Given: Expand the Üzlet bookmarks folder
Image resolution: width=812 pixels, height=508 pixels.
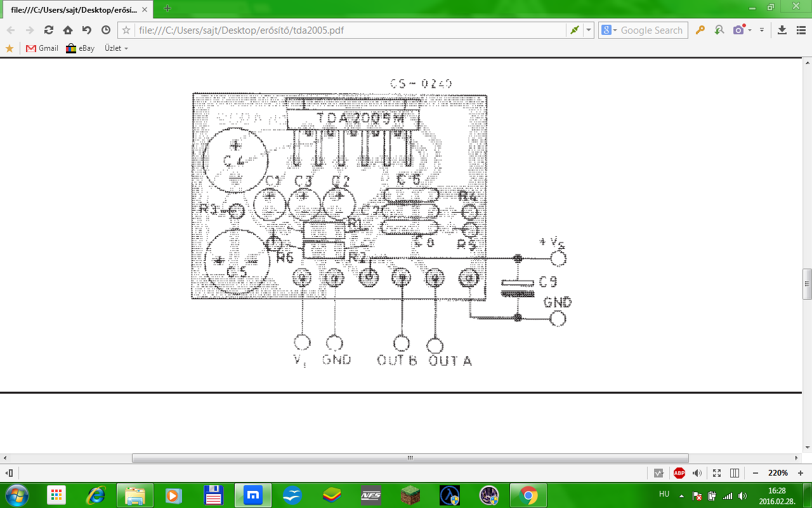Looking at the screenshot, I should (x=116, y=48).
